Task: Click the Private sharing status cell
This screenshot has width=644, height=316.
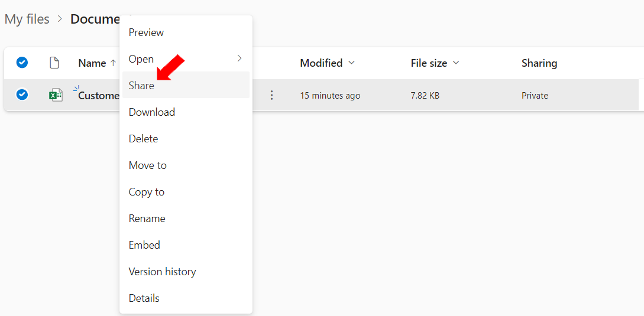Action: coord(535,96)
